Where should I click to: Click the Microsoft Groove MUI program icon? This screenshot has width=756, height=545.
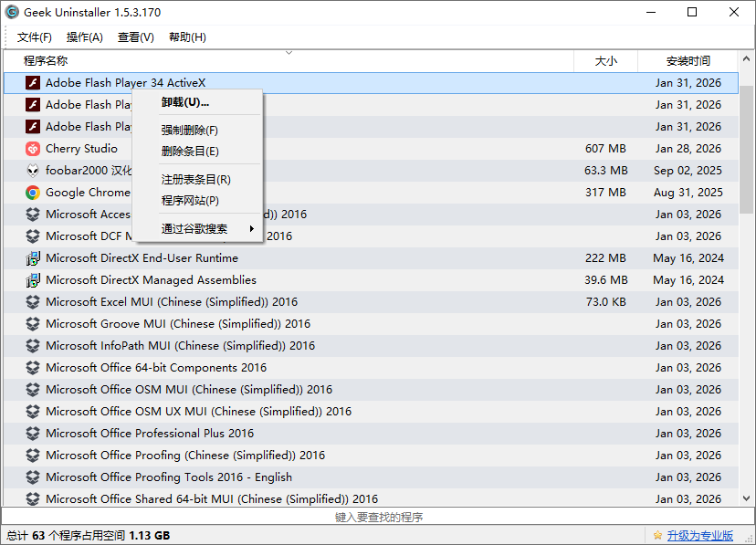pyautogui.click(x=31, y=323)
